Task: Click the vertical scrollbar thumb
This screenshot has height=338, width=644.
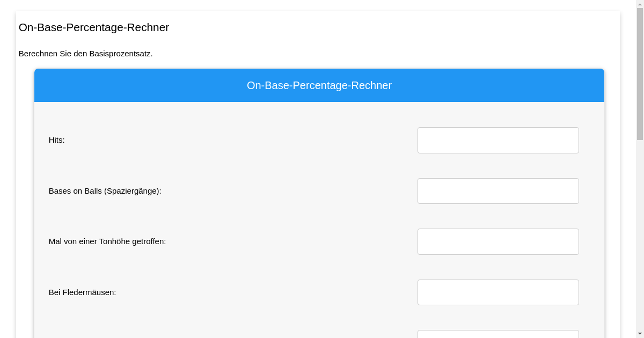Action: click(639, 74)
